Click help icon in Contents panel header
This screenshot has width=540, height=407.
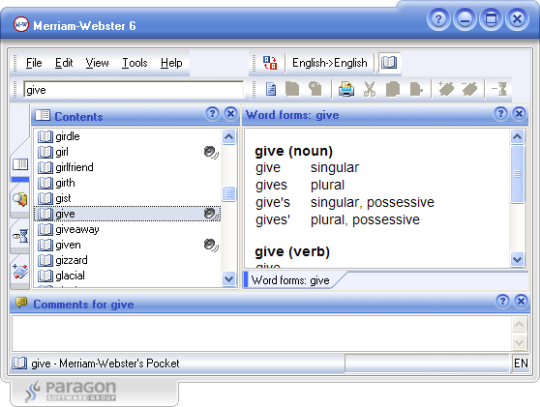[212, 113]
